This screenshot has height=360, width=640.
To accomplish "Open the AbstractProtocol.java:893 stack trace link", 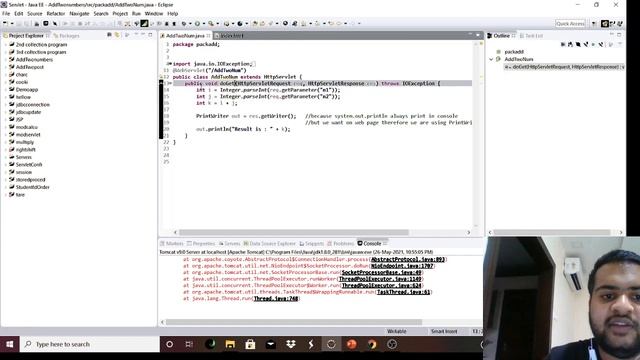I will point(408,259).
